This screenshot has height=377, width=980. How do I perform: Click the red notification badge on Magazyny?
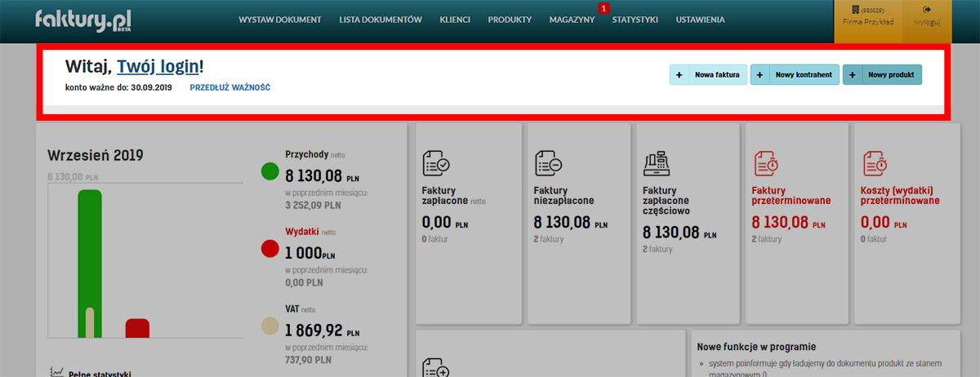pyautogui.click(x=604, y=8)
